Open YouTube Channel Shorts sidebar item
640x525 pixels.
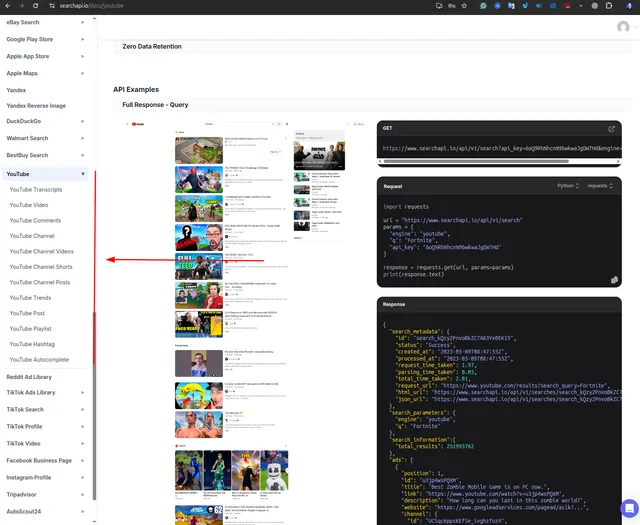point(41,267)
